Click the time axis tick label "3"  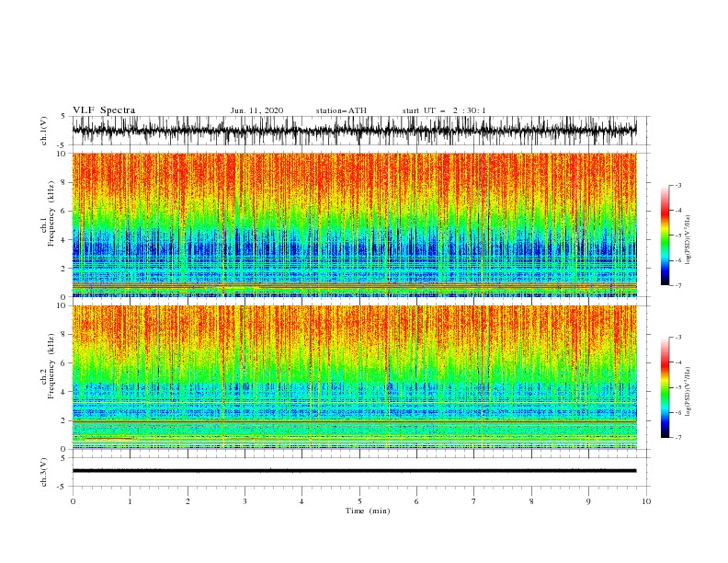click(x=245, y=501)
